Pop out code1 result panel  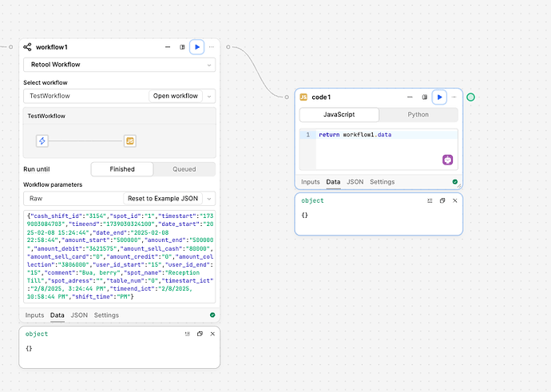point(442,200)
